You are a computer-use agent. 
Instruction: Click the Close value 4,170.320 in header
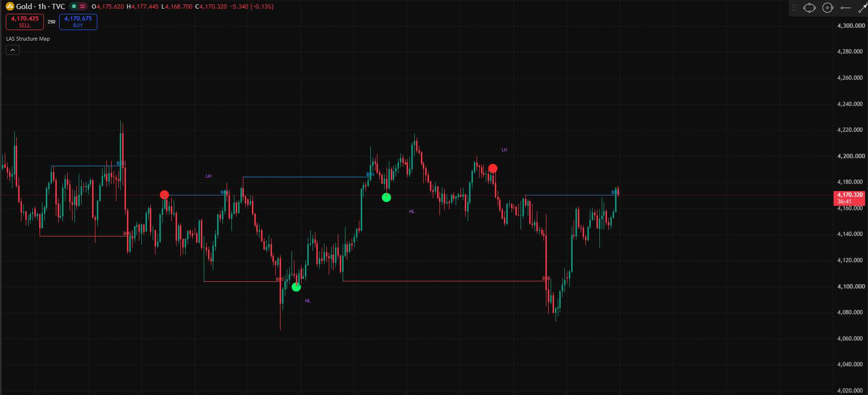point(213,6)
